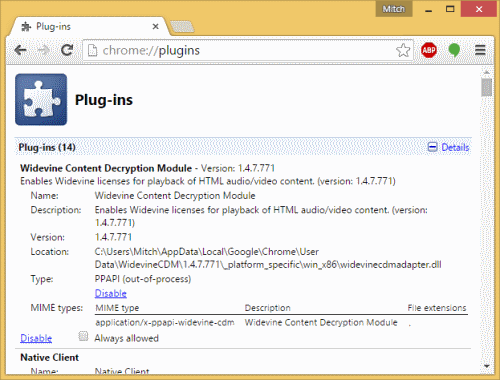The image size is (500, 380).
Task: Click the Disable link next to Always allowed
Action: [36, 338]
